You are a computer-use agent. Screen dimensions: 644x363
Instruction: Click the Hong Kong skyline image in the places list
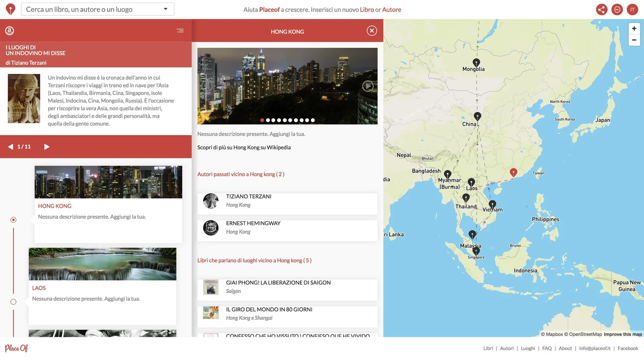point(108,182)
